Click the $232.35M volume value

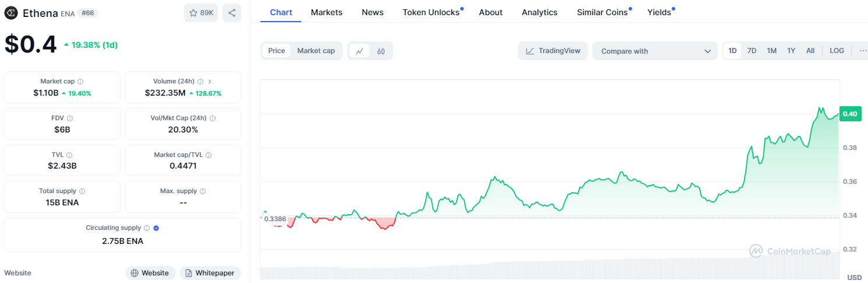point(165,93)
